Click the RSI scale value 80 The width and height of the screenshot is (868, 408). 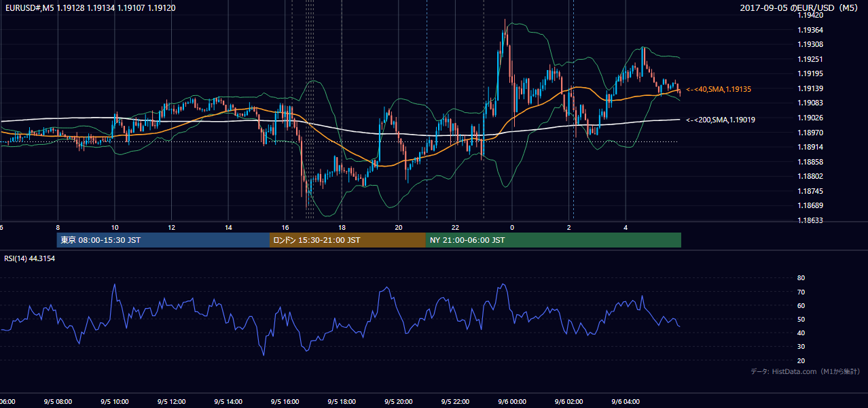(x=801, y=278)
